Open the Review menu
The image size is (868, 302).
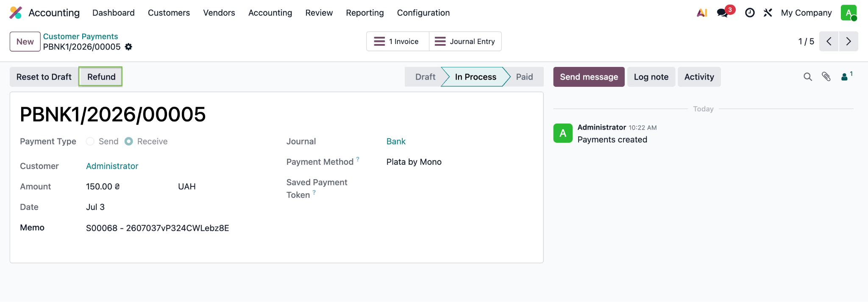point(319,13)
